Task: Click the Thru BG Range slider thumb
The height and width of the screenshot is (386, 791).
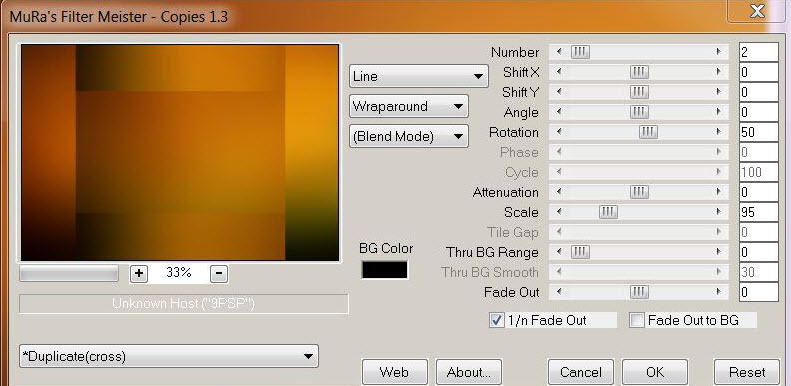Action: click(580, 252)
